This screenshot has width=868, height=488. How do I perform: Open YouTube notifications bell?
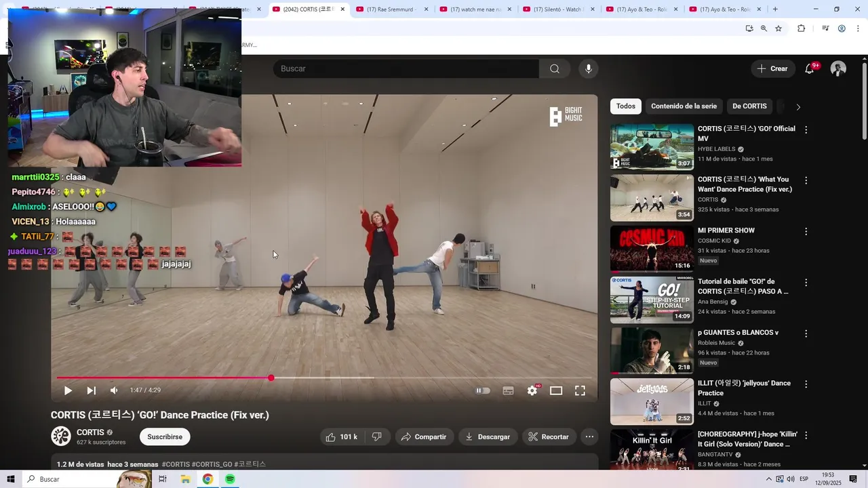tap(809, 68)
